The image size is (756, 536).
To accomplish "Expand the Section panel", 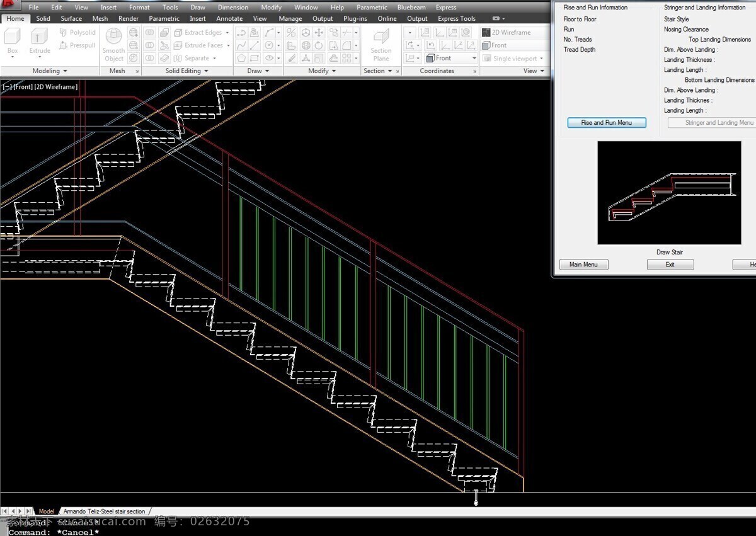I will pos(377,71).
